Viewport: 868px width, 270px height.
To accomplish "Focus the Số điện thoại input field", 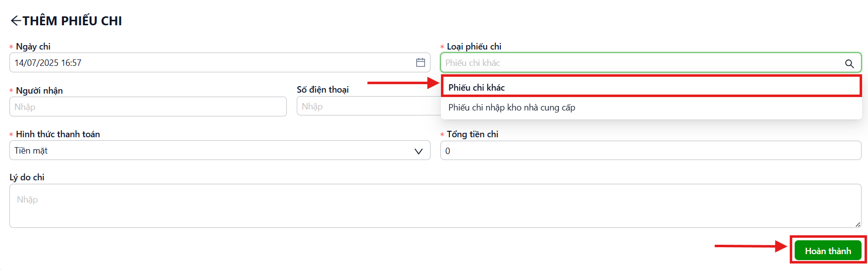I will coord(369,106).
